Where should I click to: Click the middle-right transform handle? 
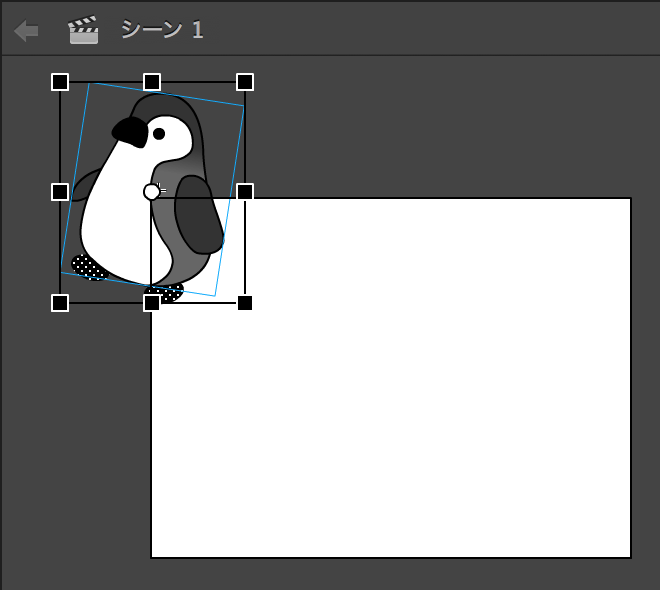pyautogui.click(x=245, y=192)
